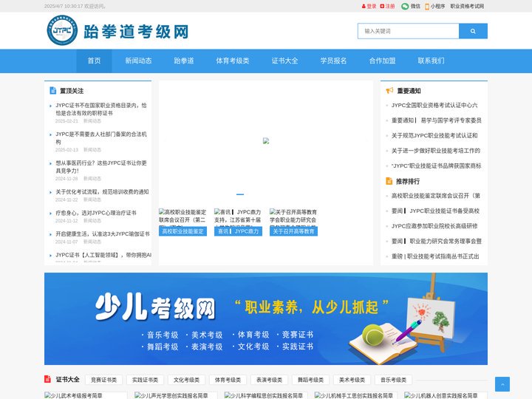This screenshot has height=399, width=532.
Task: Click the 重要通知 megaphone icon
Action: click(389, 91)
